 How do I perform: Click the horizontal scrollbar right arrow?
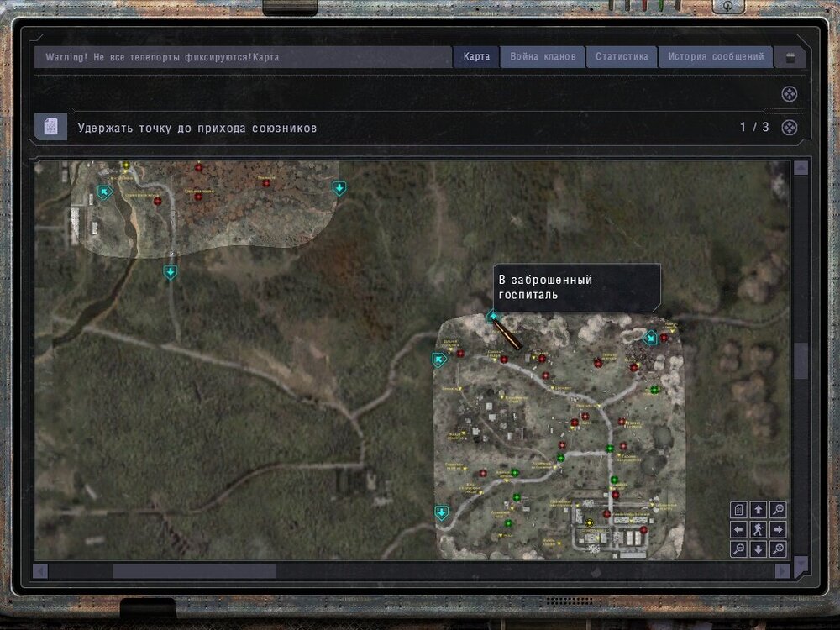click(782, 571)
